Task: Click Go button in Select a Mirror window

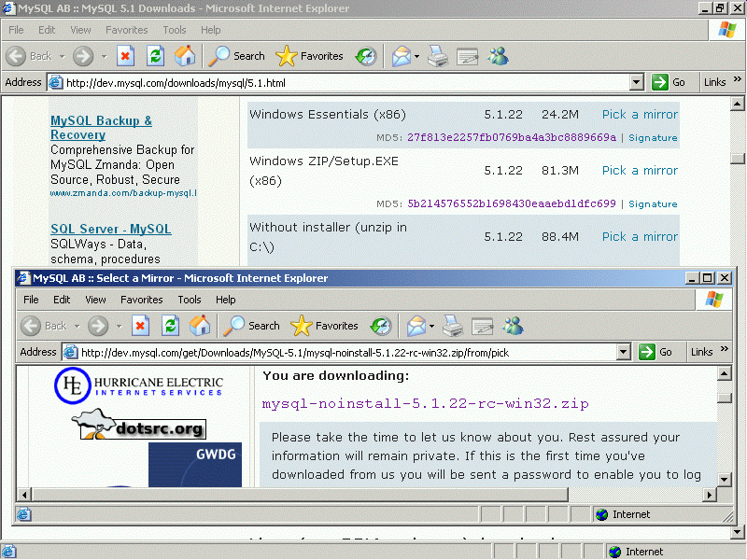Action: (656, 353)
